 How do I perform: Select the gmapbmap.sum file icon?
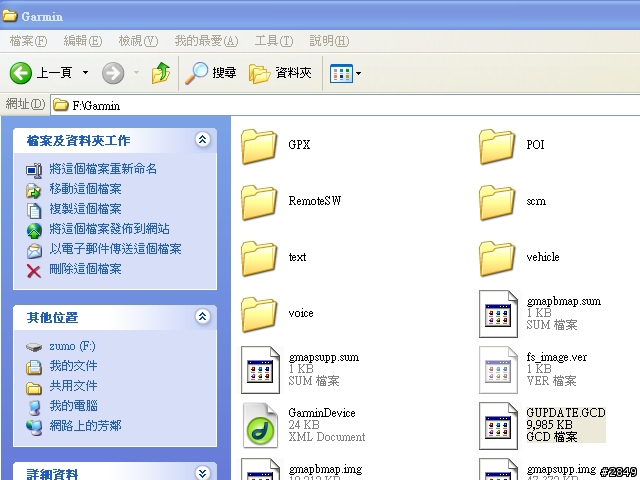click(498, 314)
